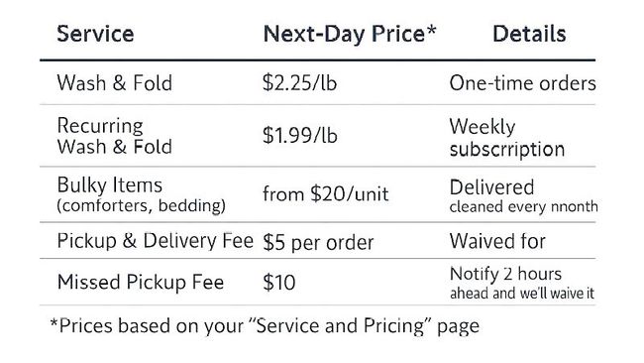Click the Details column header
Screen dimensions: 644x363
pyautogui.click(x=529, y=34)
